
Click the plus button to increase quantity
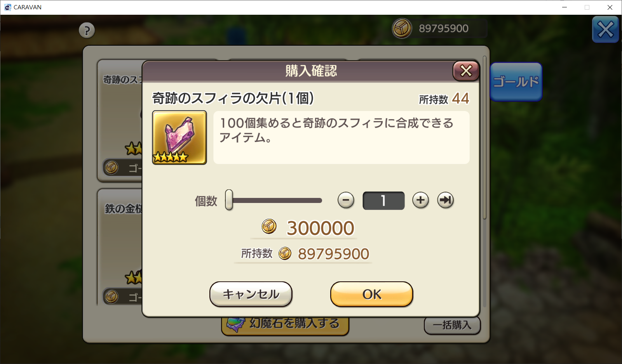tap(420, 200)
